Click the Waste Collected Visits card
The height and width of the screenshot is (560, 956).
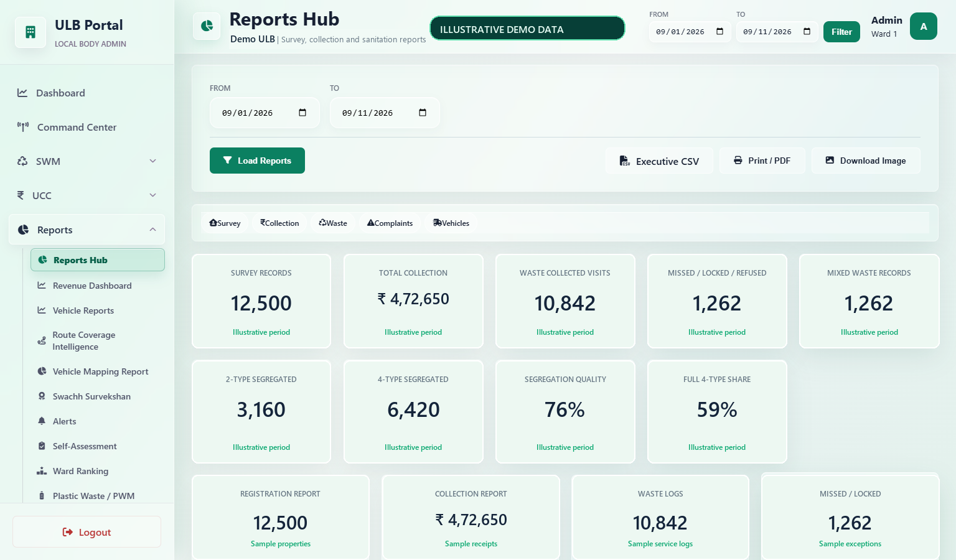click(x=565, y=301)
